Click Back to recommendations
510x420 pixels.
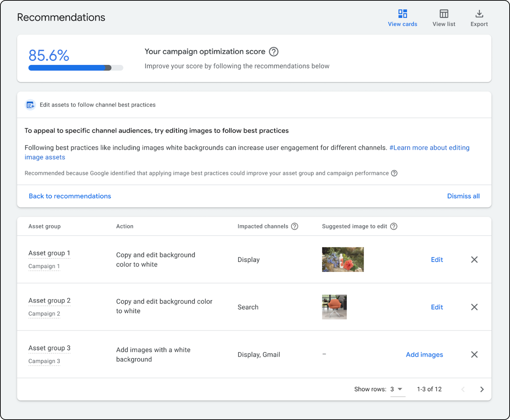[70, 196]
